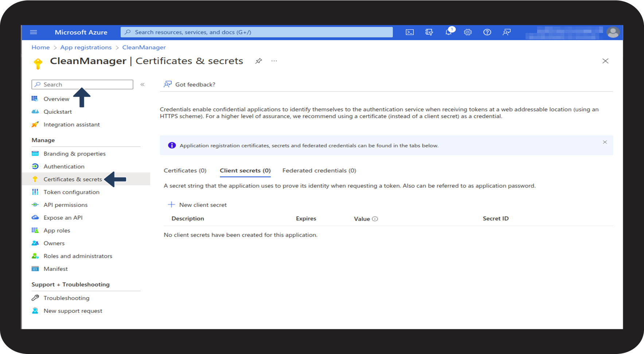Switch to the Certificates (0) tab

tap(185, 171)
